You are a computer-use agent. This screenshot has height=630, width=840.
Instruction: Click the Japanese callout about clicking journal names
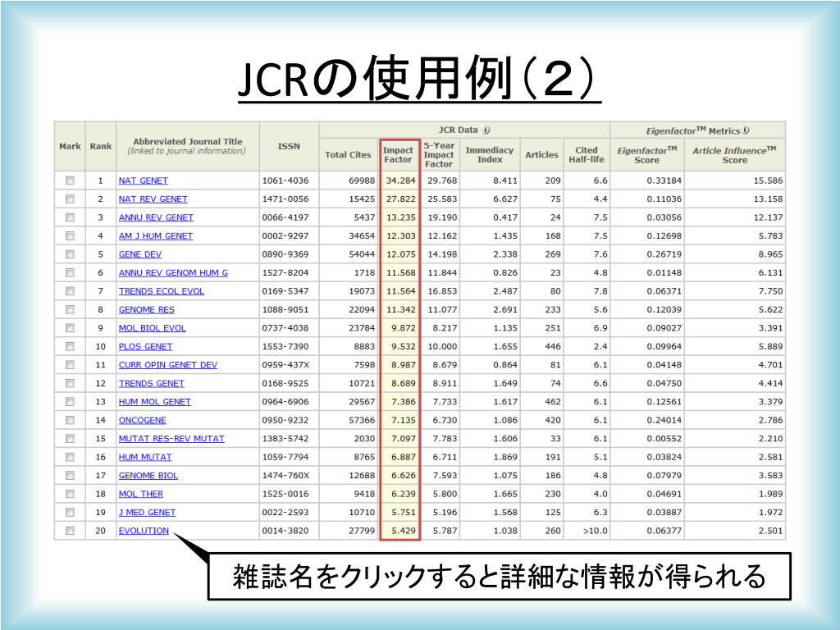(499, 577)
